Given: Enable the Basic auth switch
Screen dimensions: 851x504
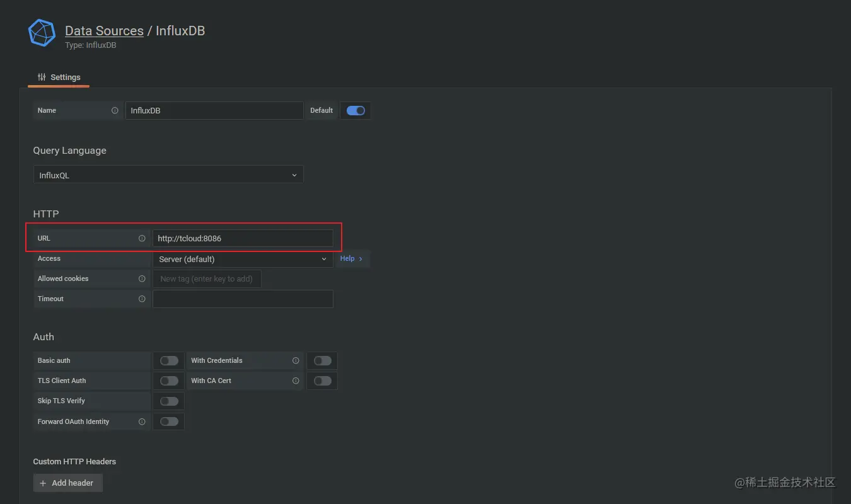Looking at the screenshot, I should [x=169, y=360].
